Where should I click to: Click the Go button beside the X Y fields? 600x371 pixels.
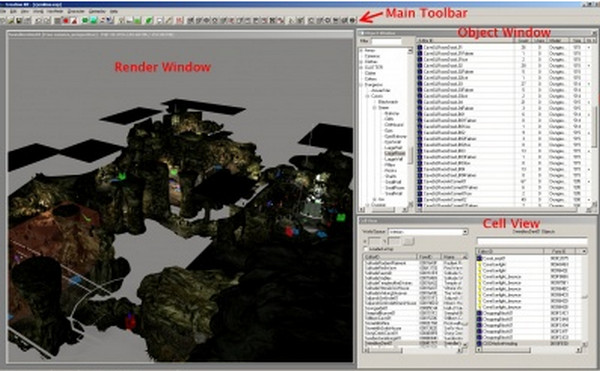(408, 241)
